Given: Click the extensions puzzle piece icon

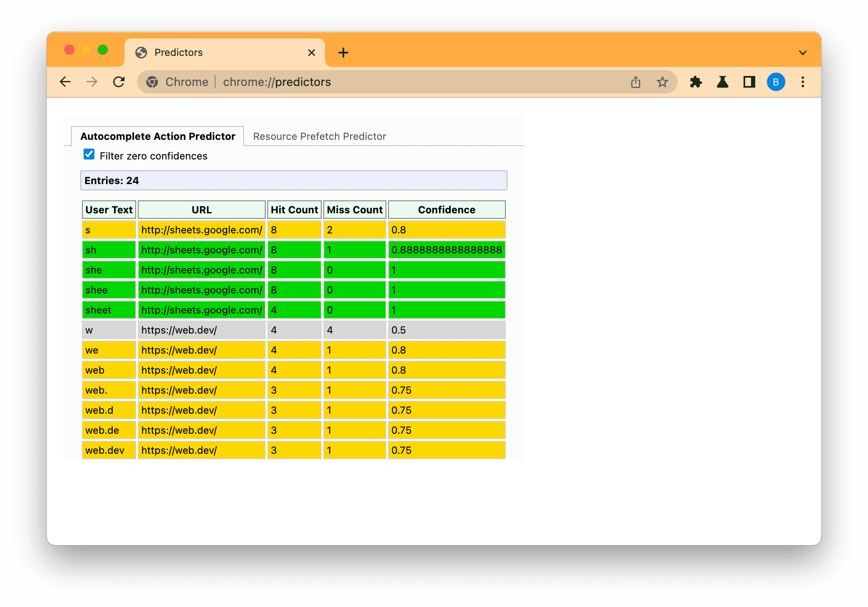Looking at the screenshot, I should (x=697, y=82).
